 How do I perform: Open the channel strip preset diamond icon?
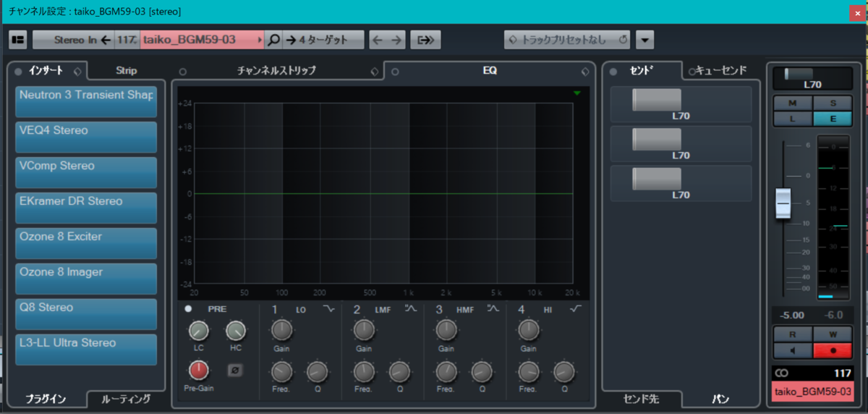point(374,71)
